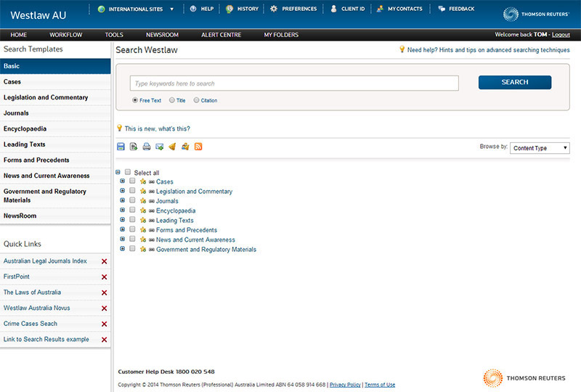Open the International Sites dropdown
This screenshot has height=392, width=581.
pyautogui.click(x=136, y=9)
